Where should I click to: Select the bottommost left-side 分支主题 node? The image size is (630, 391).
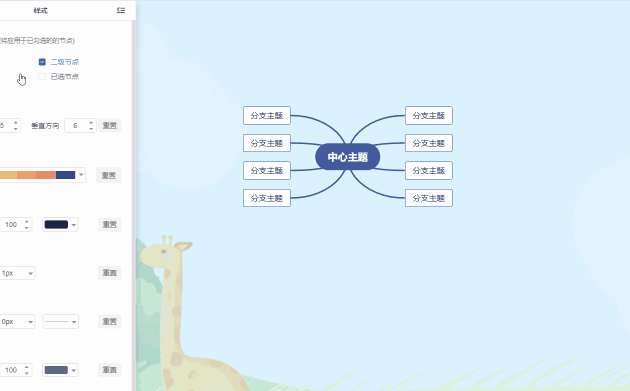(x=267, y=198)
